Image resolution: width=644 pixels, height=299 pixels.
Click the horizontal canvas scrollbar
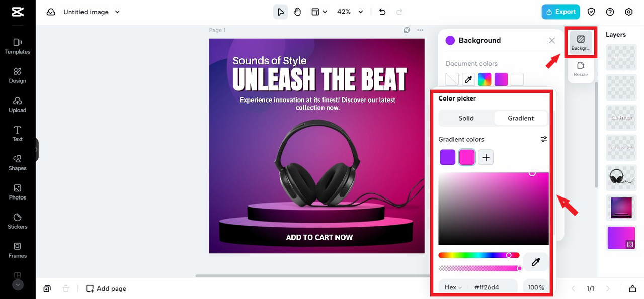312,276
